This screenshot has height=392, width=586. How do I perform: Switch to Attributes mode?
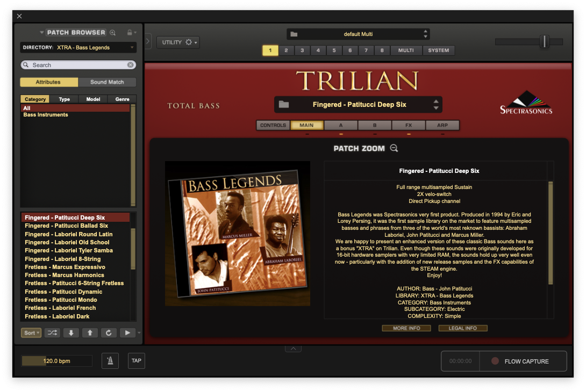pyautogui.click(x=48, y=82)
